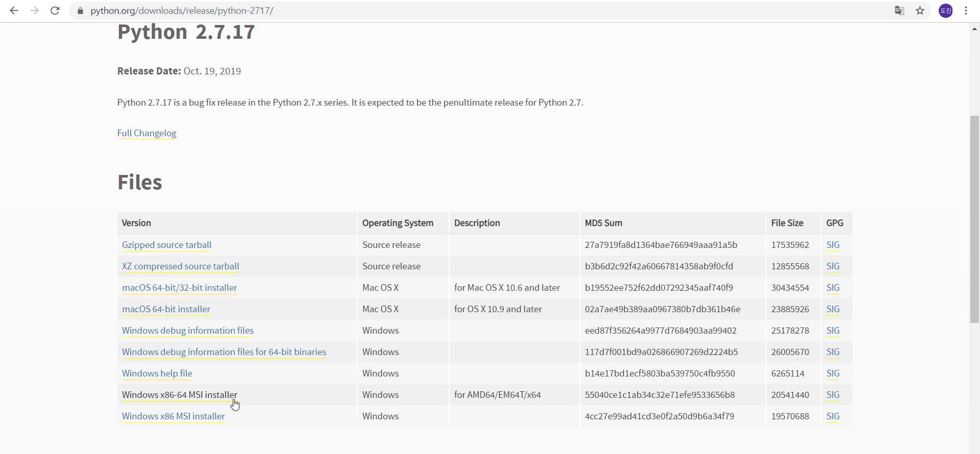Open SIG for Windows x86 MSI installer
980x454 pixels.
coord(833,416)
